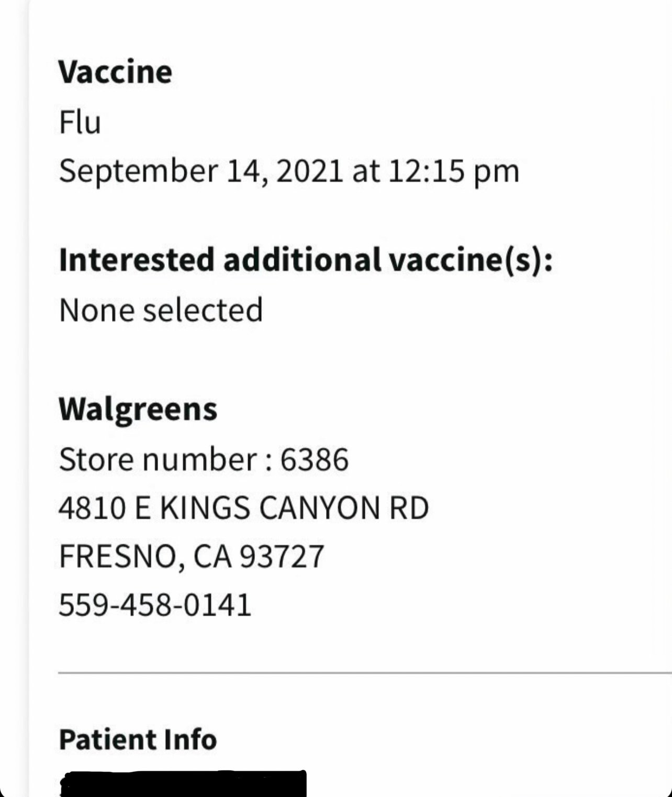Click the Vaccine section heading
Screen dimensions: 672x797
tap(115, 72)
